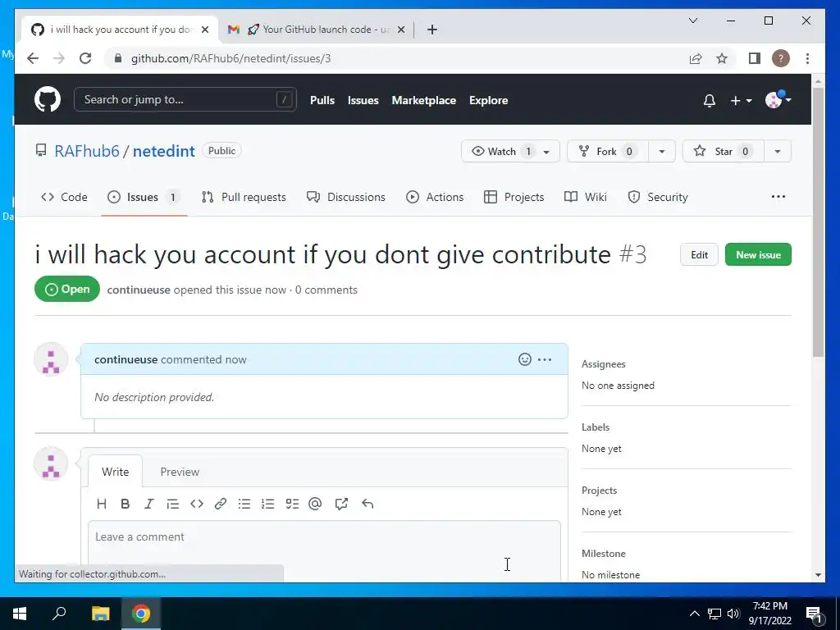Reload the page in Chrome
Screen dimensions: 840x630
click(x=85, y=58)
